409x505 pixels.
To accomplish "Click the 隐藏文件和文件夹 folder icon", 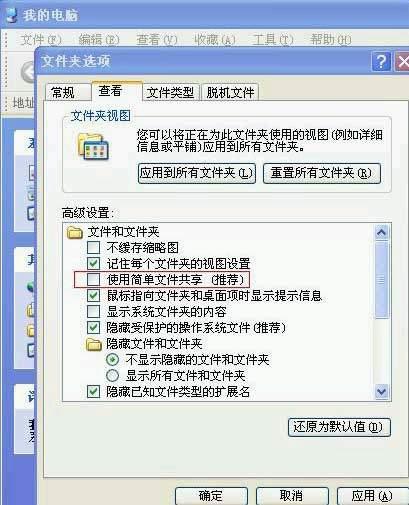I will point(94,344).
